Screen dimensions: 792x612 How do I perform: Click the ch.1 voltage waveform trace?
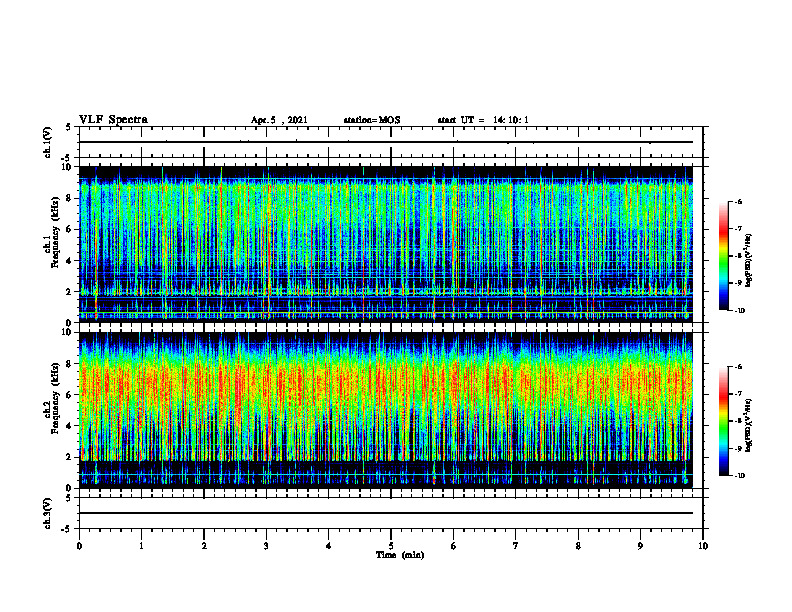[x=386, y=142]
